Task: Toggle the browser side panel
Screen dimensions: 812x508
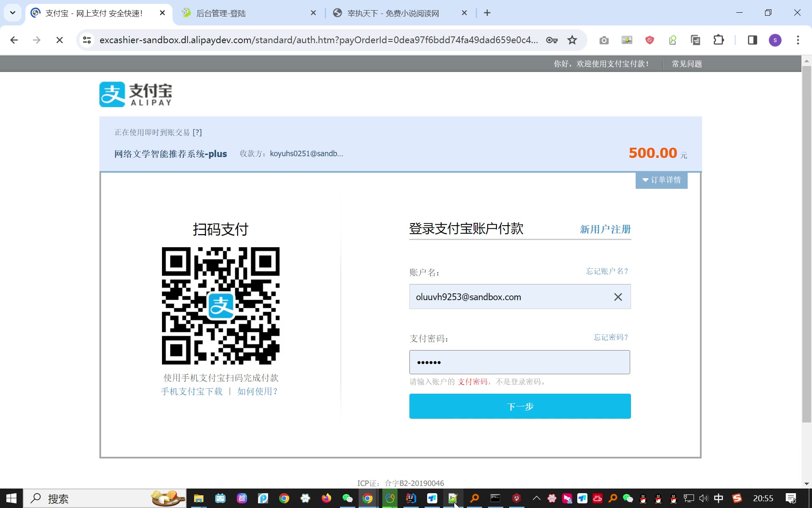Action: [x=752, y=40]
